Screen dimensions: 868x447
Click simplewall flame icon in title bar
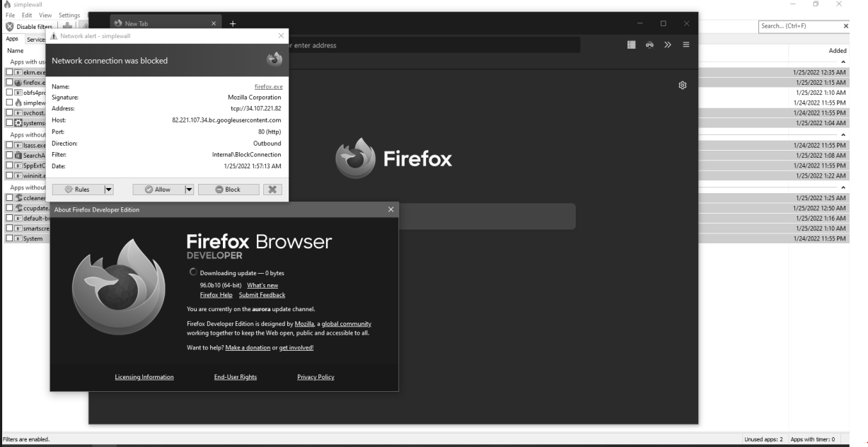pos(7,4)
